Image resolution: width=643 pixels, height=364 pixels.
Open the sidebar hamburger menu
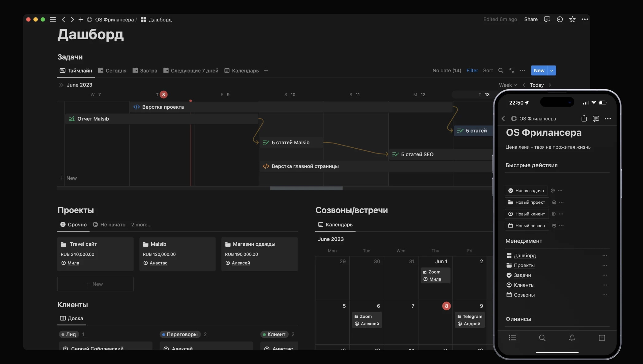click(x=53, y=20)
